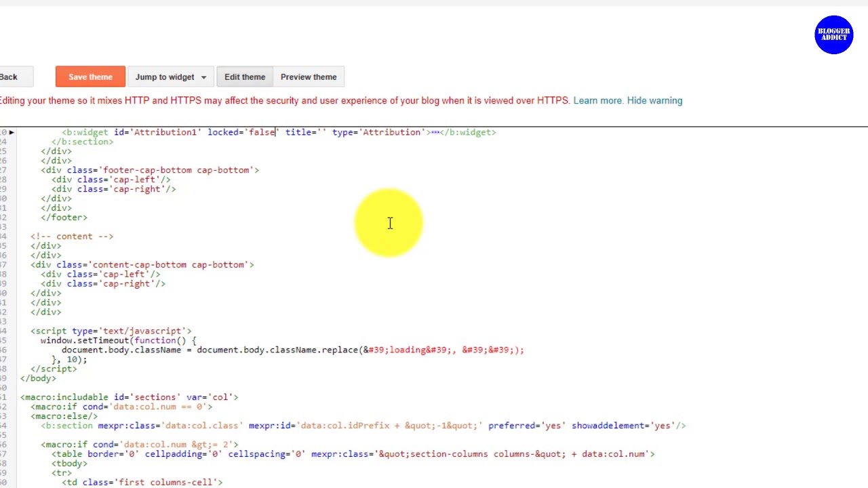868x488 pixels.
Task: Click the collapsed code marker after type='Attribution'
Action: [x=435, y=132]
